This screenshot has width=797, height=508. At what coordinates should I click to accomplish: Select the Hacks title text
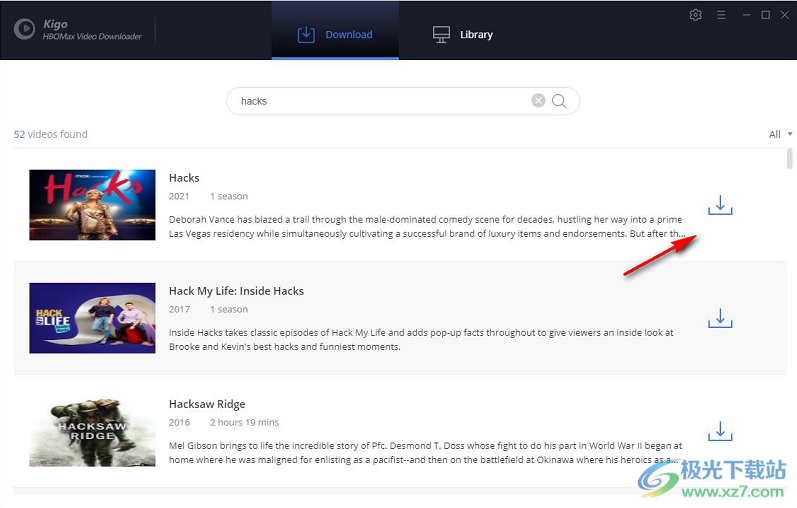coord(184,178)
